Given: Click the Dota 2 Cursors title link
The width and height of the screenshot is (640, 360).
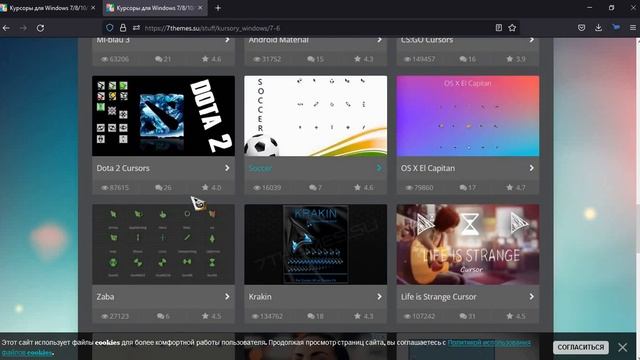Looking at the screenshot, I should tap(123, 168).
